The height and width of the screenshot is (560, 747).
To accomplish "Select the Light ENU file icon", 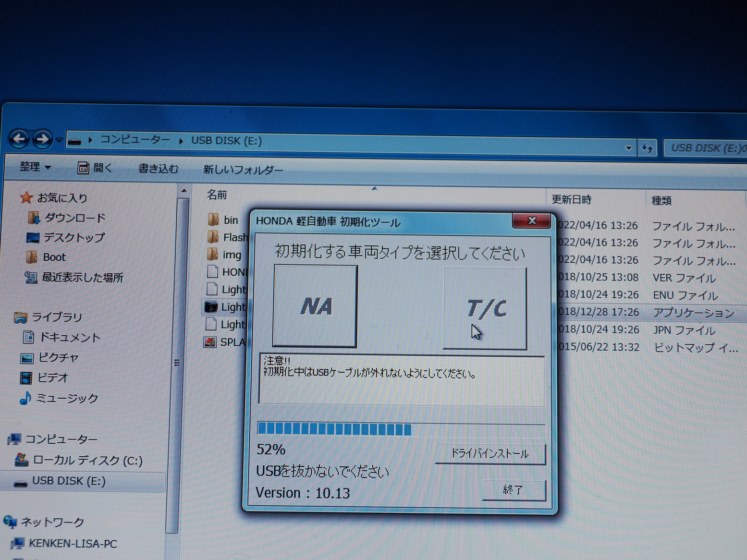I will click(212, 289).
